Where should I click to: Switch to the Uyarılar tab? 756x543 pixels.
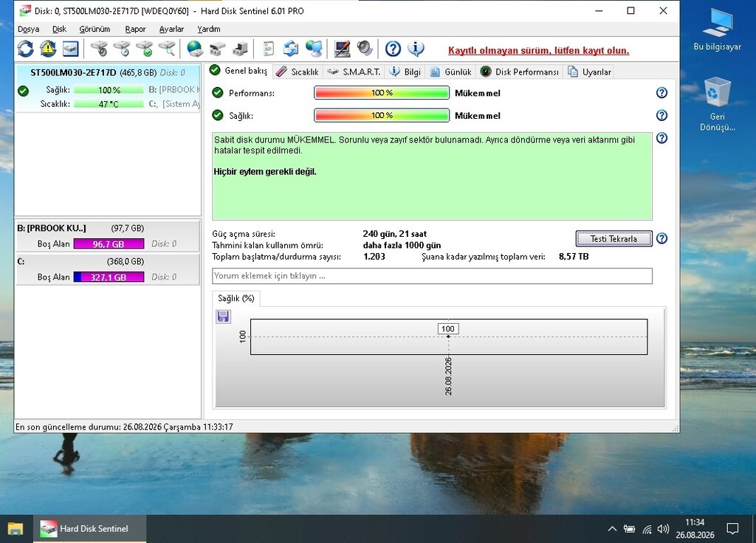coord(589,72)
